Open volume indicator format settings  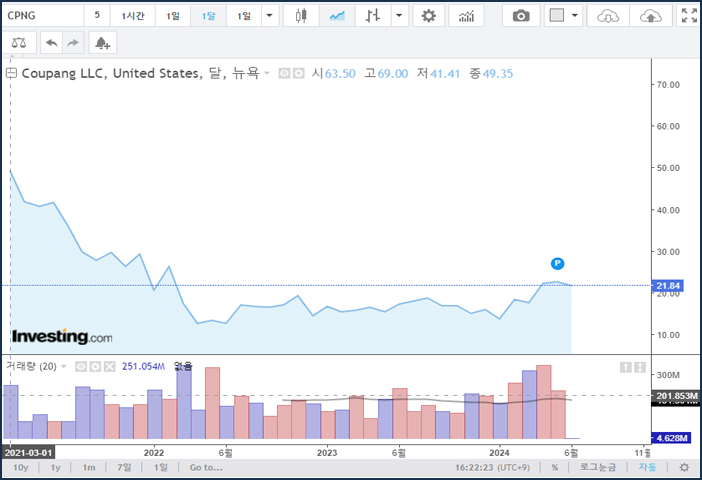coord(95,367)
